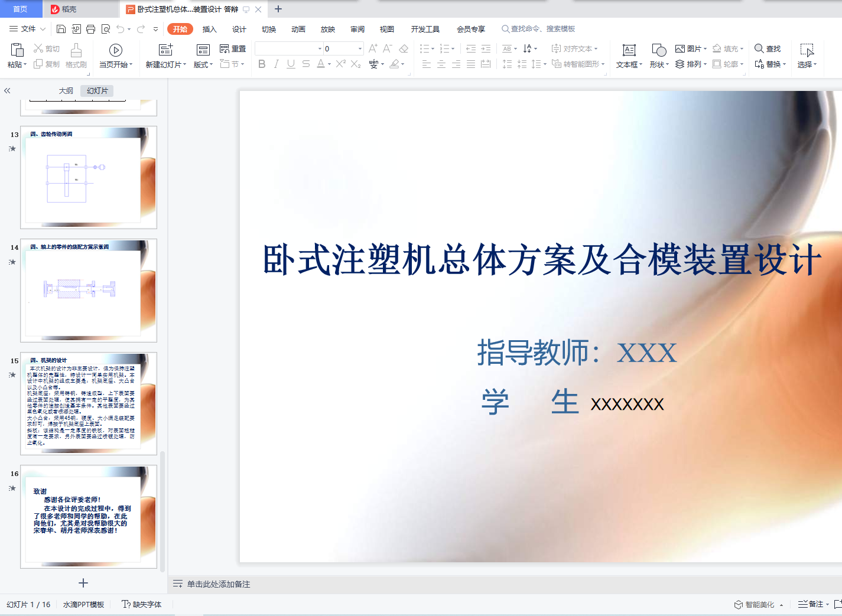Open Print Preview icon
Image resolution: width=842 pixels, height=616 pixels.
click(x=106, y=29)
